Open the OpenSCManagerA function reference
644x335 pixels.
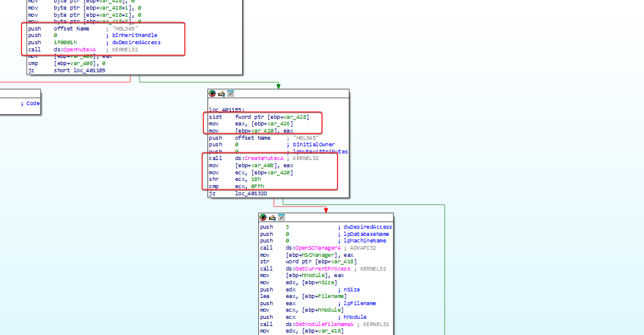click(x=318, y=248)
